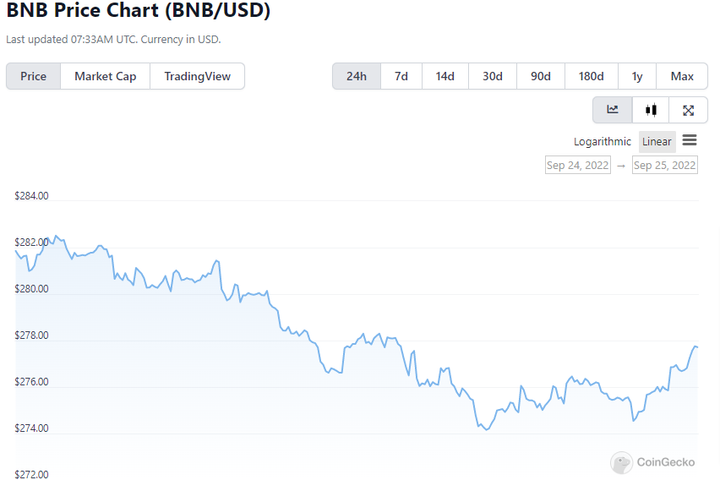The height and width of the screenshot is (480, 720).
Task: Edit start date Sep 24, 2022
Action: point(578,165)
